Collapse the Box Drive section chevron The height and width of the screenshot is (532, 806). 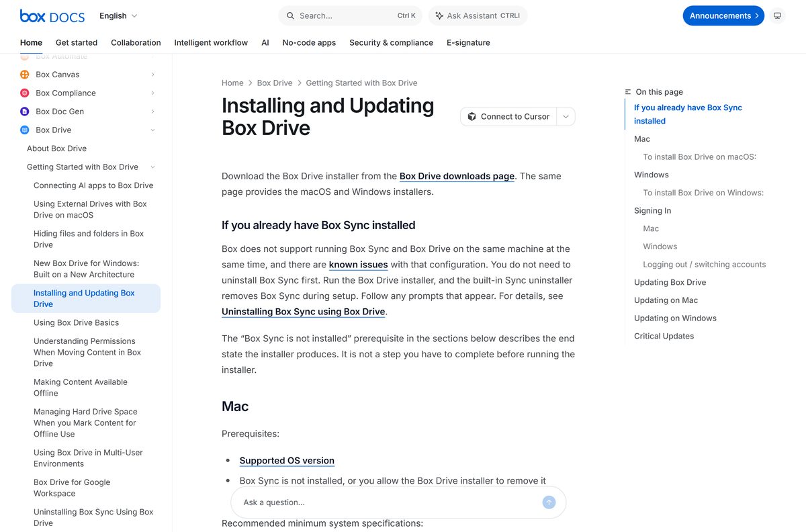(153, 130)
